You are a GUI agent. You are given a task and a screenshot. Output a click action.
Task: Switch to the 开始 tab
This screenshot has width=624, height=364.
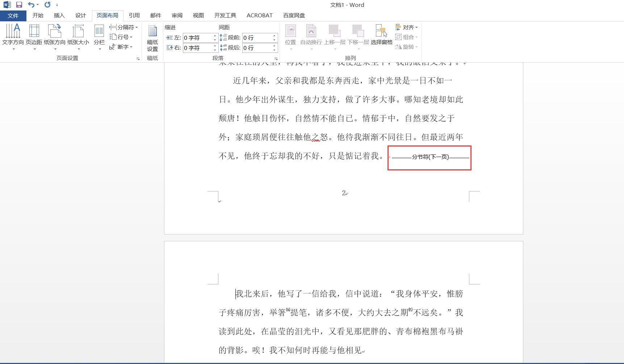38,16
